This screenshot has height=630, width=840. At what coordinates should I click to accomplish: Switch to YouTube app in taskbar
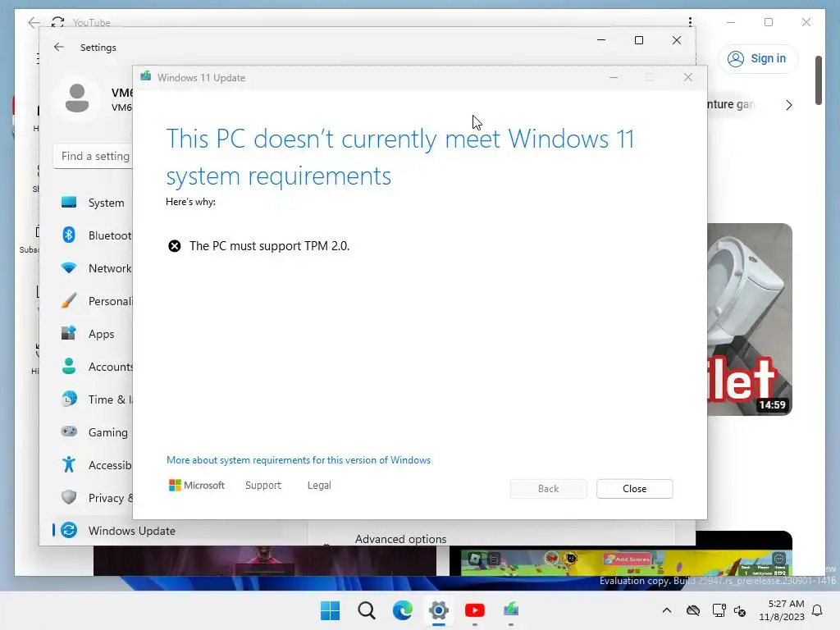475,610
